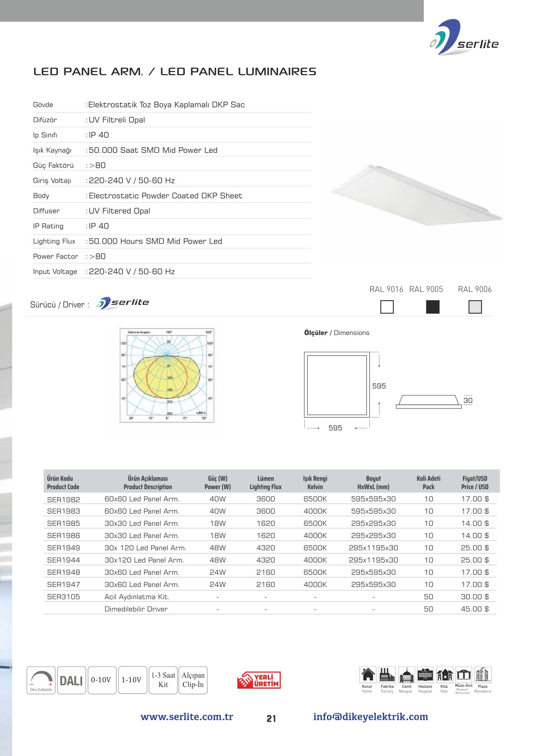Open the www.serlite.com.tr link
Viewport: 542px width, 756px height.
point(187,717)
